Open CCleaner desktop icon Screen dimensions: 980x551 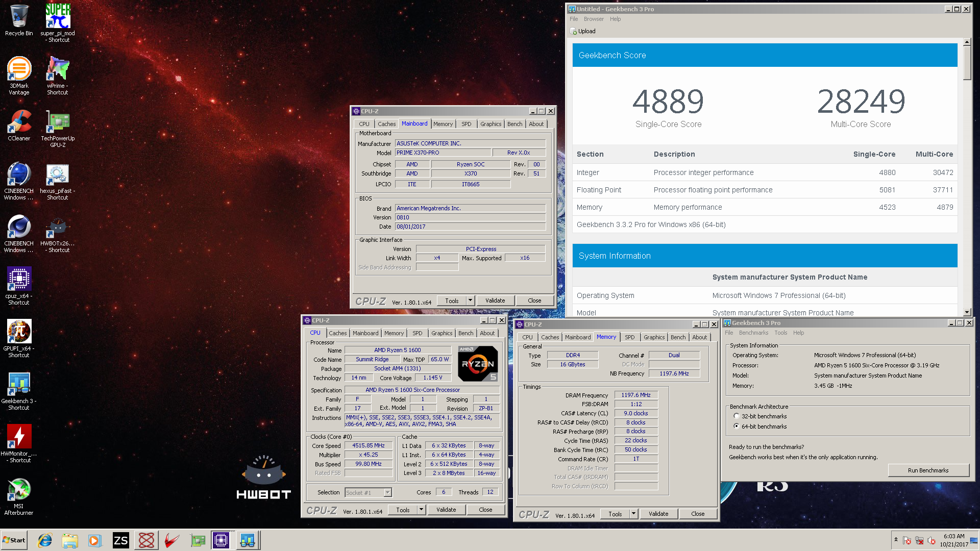click(19, 126)
